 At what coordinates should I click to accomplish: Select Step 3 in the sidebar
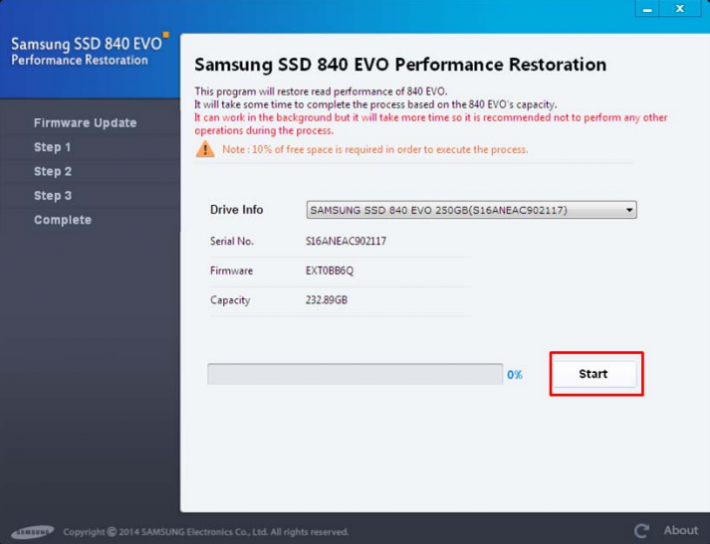pos(53,196)
